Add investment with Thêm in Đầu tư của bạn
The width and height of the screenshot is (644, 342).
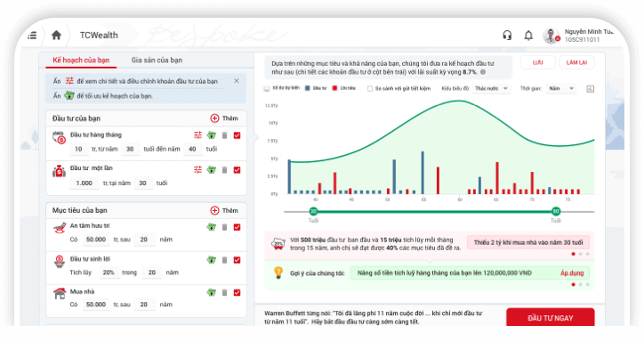(224, 118)
